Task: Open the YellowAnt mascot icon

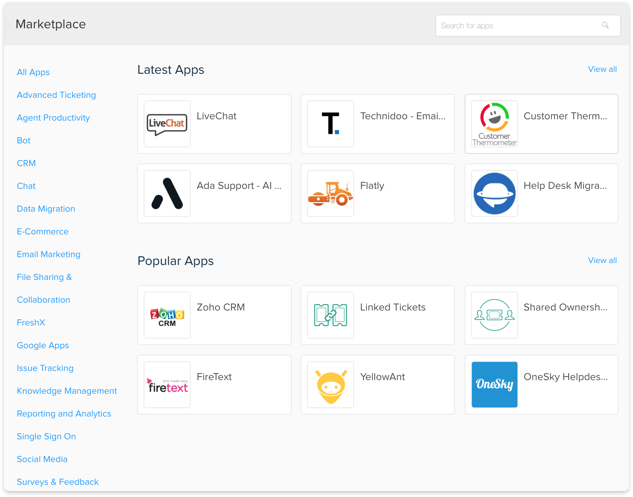Action: 330,384
